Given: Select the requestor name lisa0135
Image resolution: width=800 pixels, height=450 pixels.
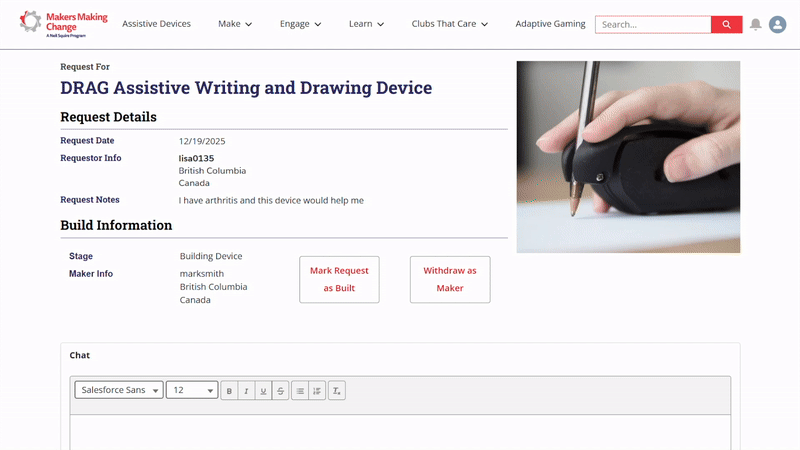Looking at the screenshot, I should click(x=196, y=158).
